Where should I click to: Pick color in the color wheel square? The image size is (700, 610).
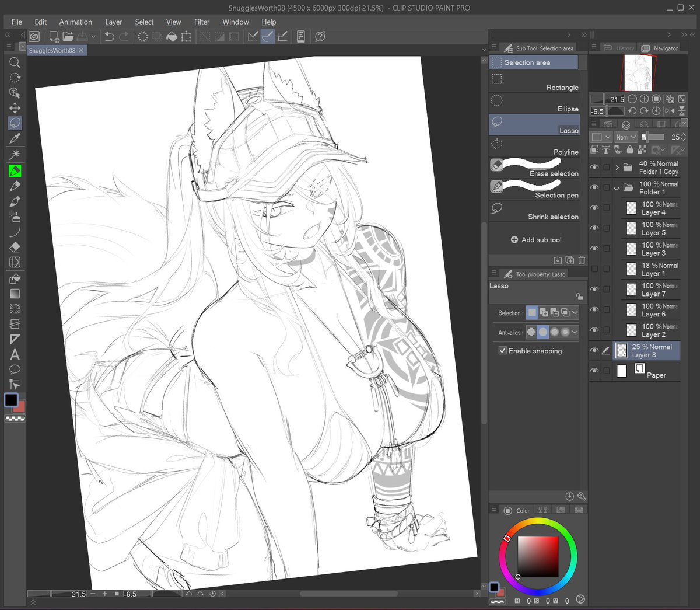pyautogui.click(x=538, y=557)
